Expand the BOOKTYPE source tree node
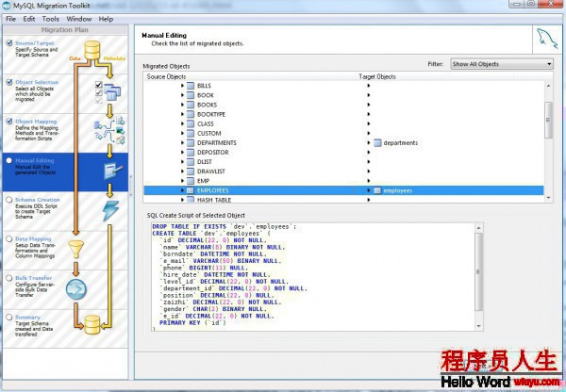The height and width of the screenshot is (392, 566). (182, 114)
